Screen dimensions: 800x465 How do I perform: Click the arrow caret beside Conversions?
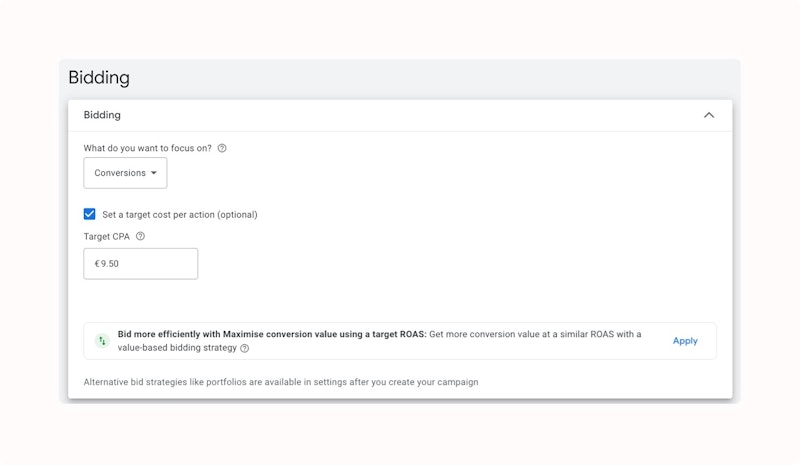(x=154, y=173)
